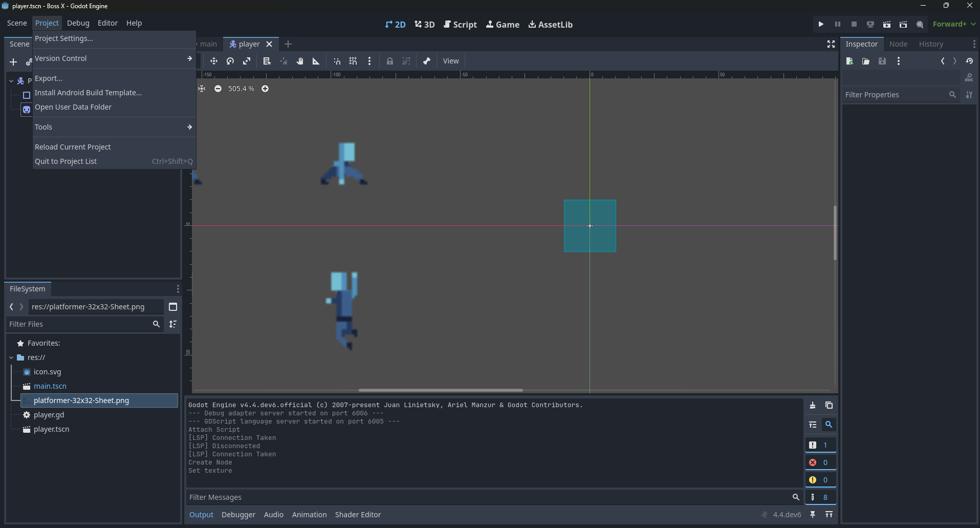Group the selected node's children
Viewport: 980px width, 528px height.
[406, 61]
